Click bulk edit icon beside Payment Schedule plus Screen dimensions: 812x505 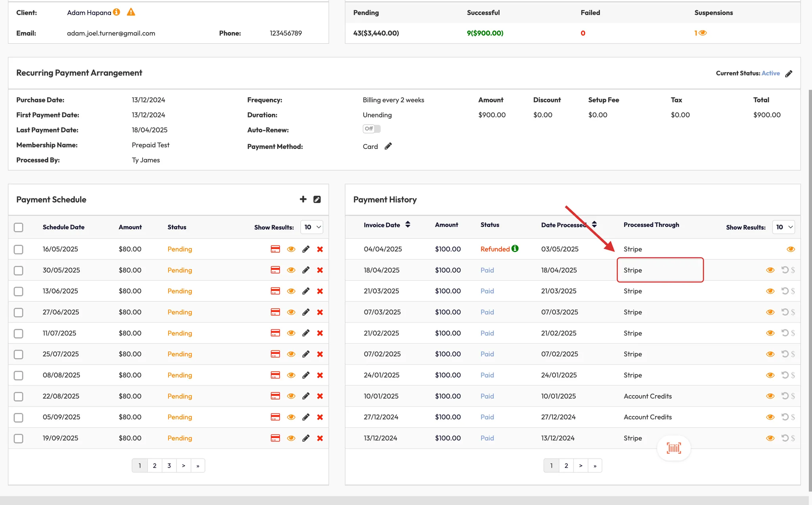point(317,200)
